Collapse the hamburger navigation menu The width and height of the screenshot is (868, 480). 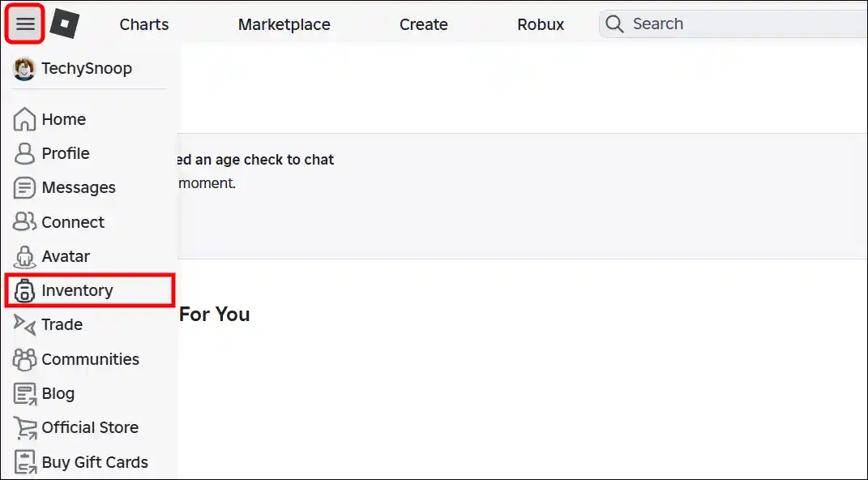25,24
